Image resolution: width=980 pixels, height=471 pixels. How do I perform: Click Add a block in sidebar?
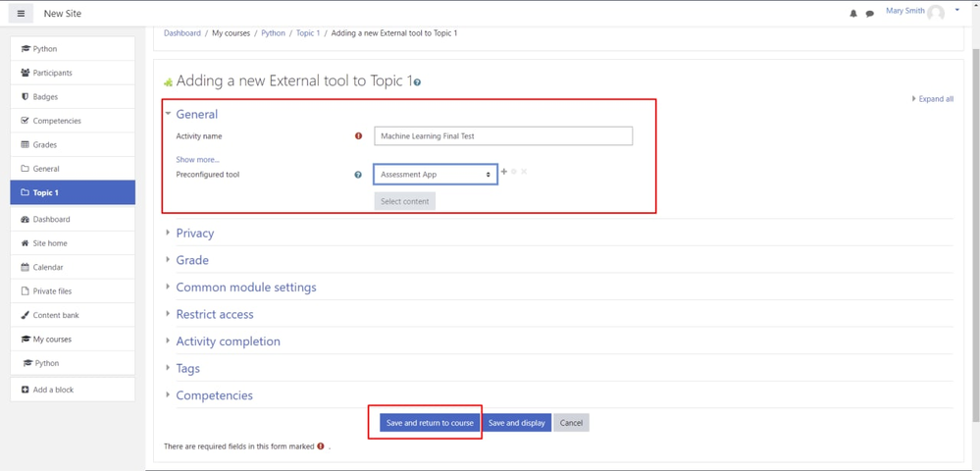pos(73,390)
